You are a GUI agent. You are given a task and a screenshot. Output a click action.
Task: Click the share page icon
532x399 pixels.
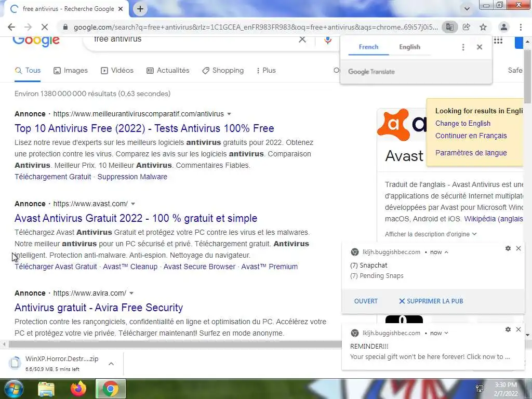tap(467, 27)
